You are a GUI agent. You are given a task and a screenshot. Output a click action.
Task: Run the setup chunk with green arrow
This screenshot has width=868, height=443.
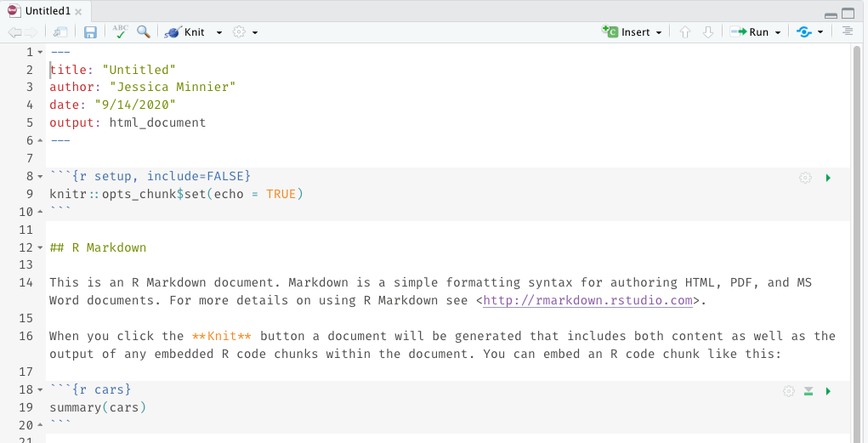point(828,178)
